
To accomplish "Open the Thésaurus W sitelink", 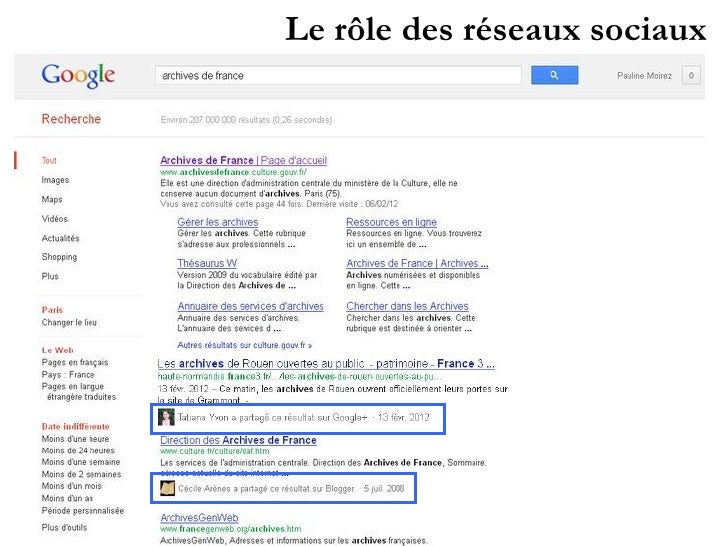I will (x=207, y=263).
